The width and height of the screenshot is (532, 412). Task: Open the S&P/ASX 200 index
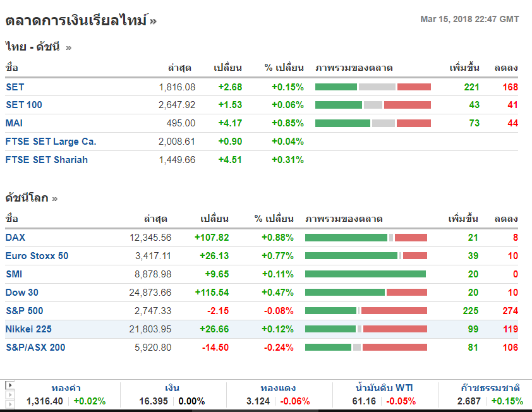35,348
